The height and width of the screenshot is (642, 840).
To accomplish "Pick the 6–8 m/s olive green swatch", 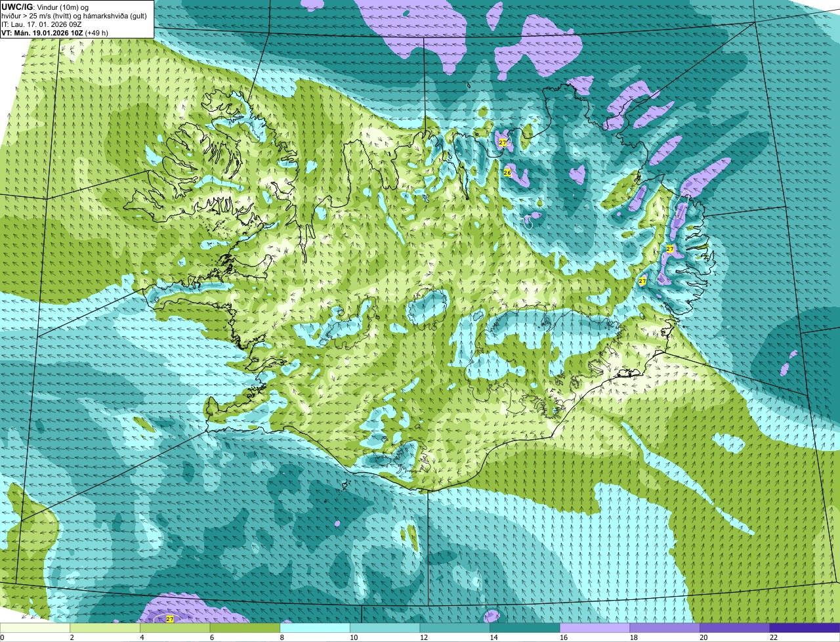I will 245,628.
